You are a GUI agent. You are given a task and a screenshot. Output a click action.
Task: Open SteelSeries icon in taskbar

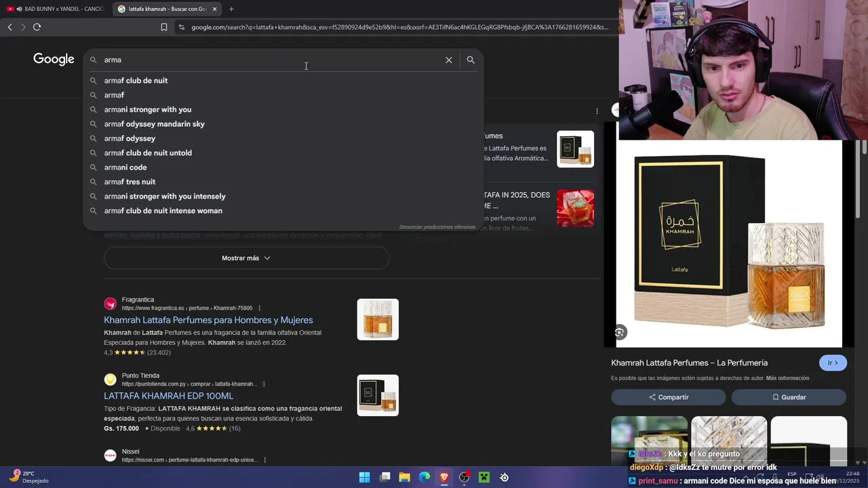[505, 477]
